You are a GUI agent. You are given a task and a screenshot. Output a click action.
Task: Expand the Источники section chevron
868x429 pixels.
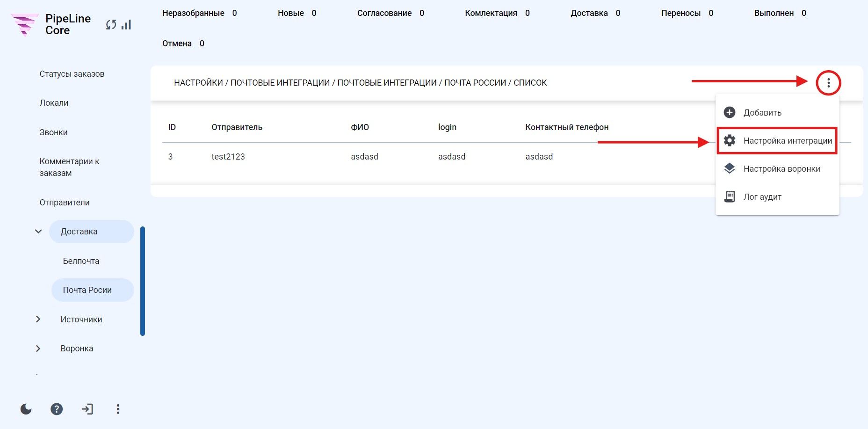[38, 319]
